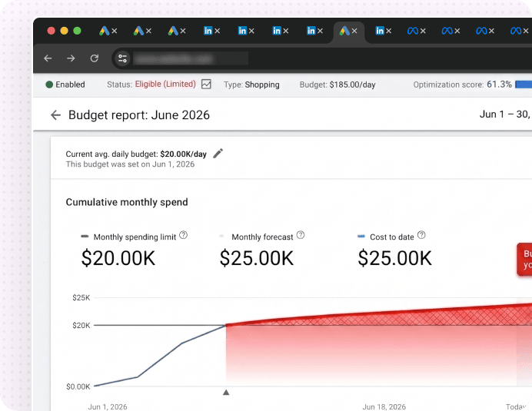Close the third LinkedIn tab
This screenshot has height=411, width=532.
(286, 31)
